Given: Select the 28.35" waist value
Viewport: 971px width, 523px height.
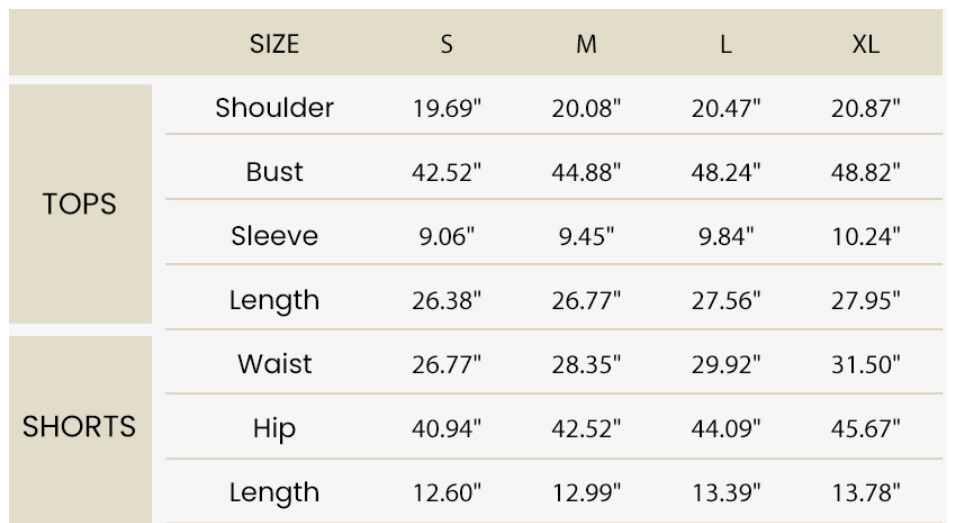Looking at the screenshot, I should (586, 365).
